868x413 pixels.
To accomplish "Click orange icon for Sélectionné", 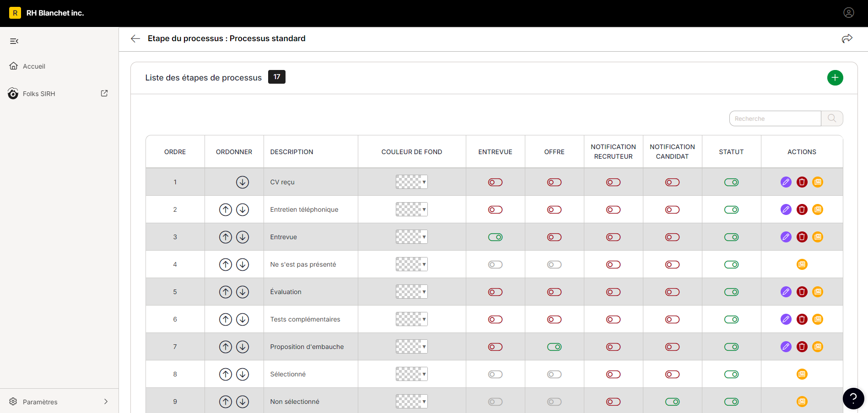I will click(x=802, y=374).
